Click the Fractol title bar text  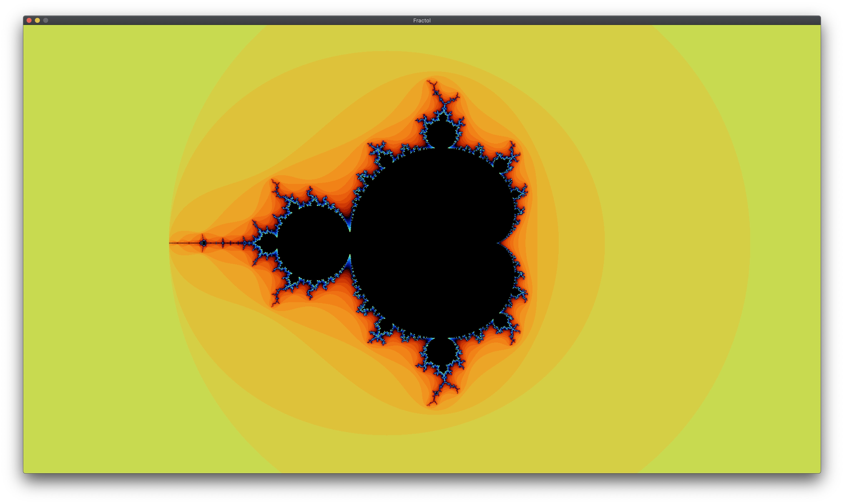click(422, 20)
